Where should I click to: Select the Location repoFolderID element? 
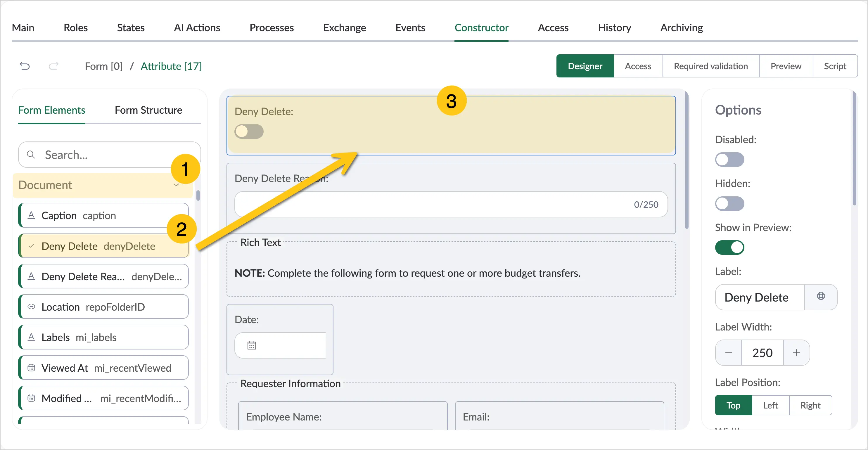[x=103, y=307]
